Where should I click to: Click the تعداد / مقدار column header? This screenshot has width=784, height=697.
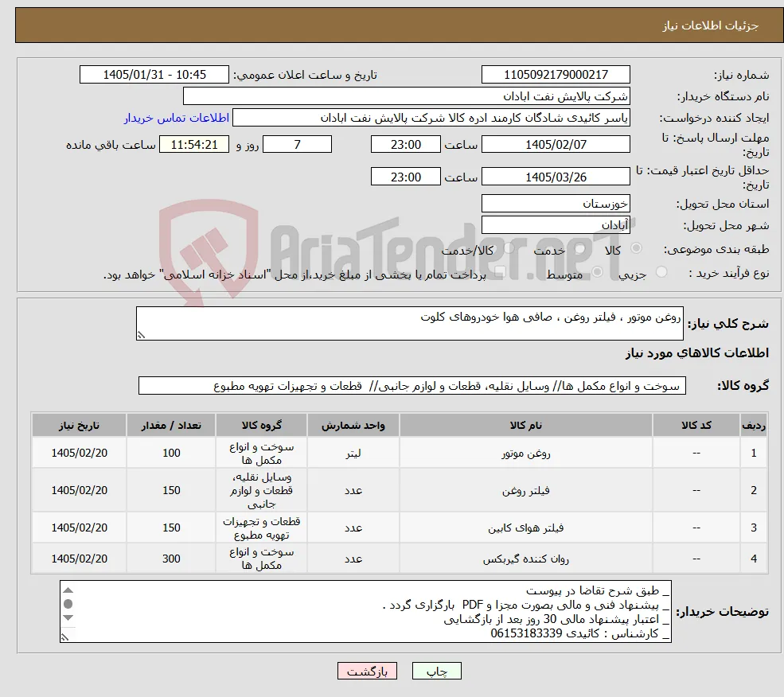tap(171, 425)
